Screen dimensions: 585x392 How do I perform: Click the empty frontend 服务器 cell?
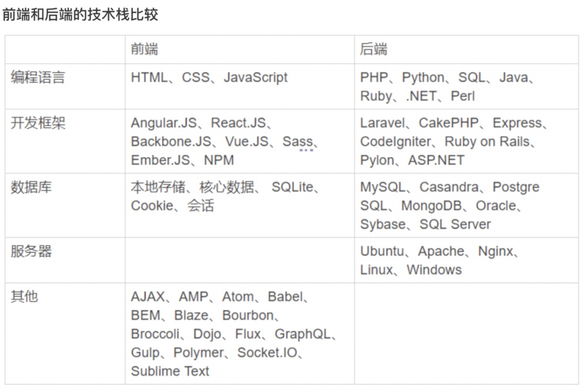[239, 260]
